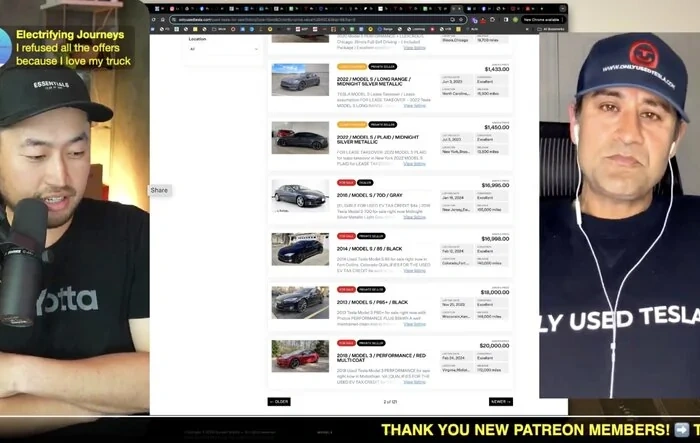Click the $16,998.00 price
Image resolution: width=700 pixels, height=443 pixels.
point(495,239)
